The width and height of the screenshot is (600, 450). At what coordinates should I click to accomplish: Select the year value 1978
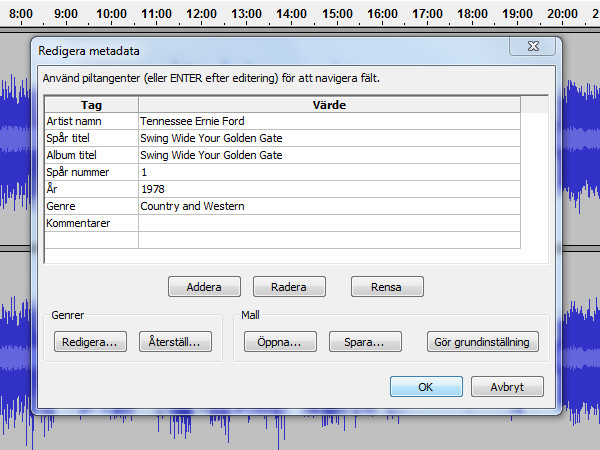(x=329, y=189)
